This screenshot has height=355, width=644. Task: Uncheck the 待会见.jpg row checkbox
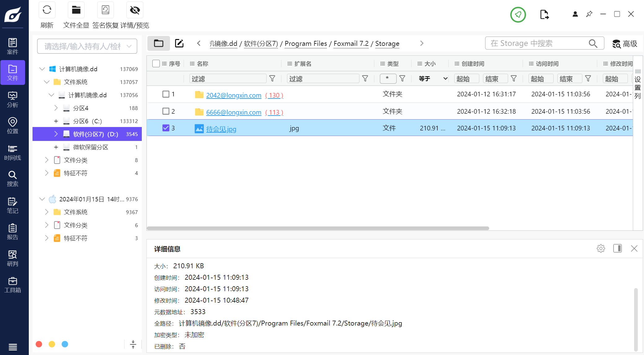166,128
